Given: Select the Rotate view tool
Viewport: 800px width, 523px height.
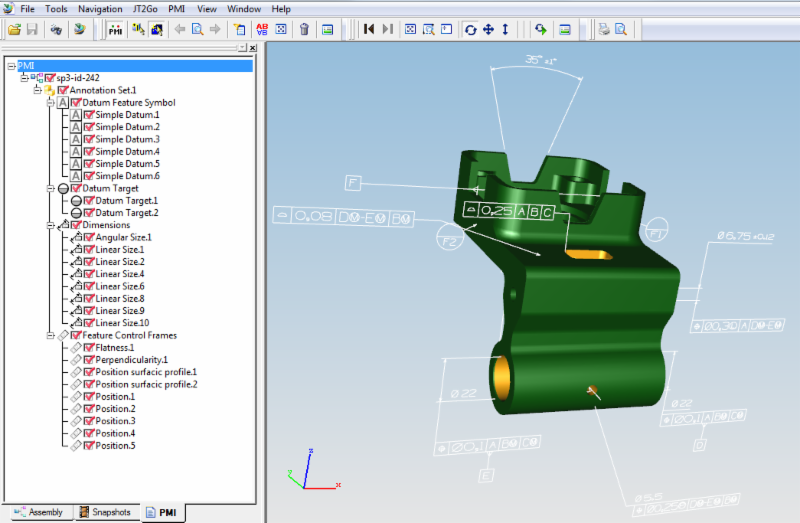Looking at the screenshot, I should click(471, 30).
